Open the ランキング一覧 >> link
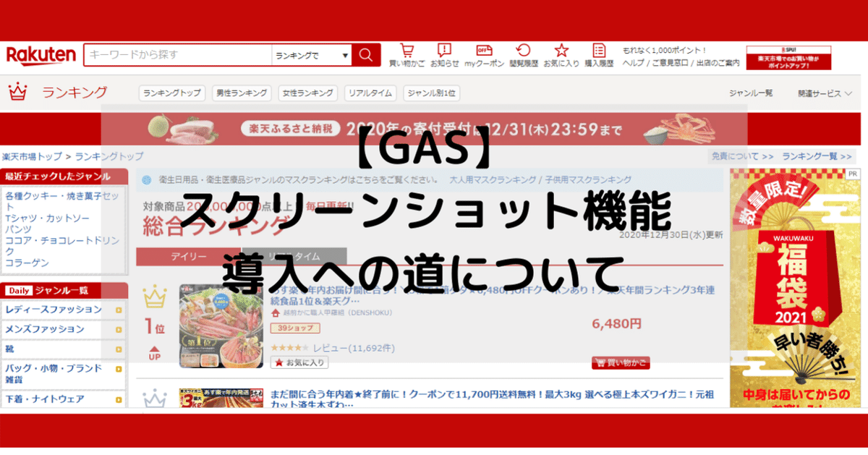This screenshot has height=455, width=868. pyautogui.click(x=817, y=156)
